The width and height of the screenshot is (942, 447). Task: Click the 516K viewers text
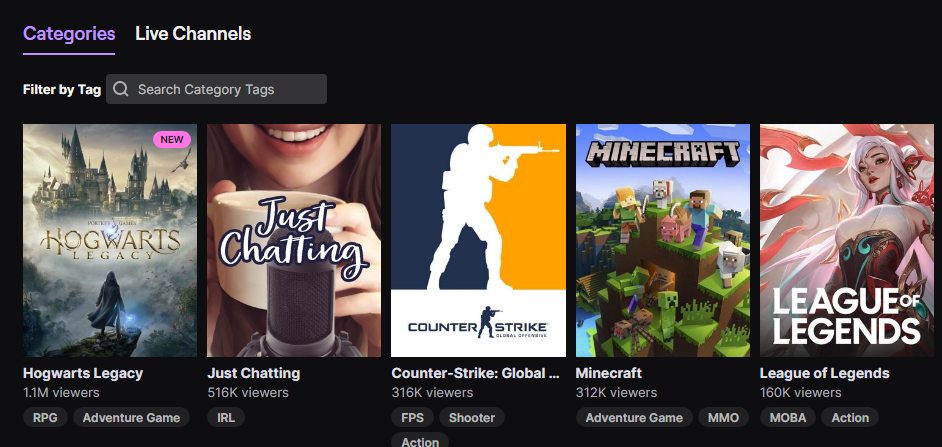point(248,392)
